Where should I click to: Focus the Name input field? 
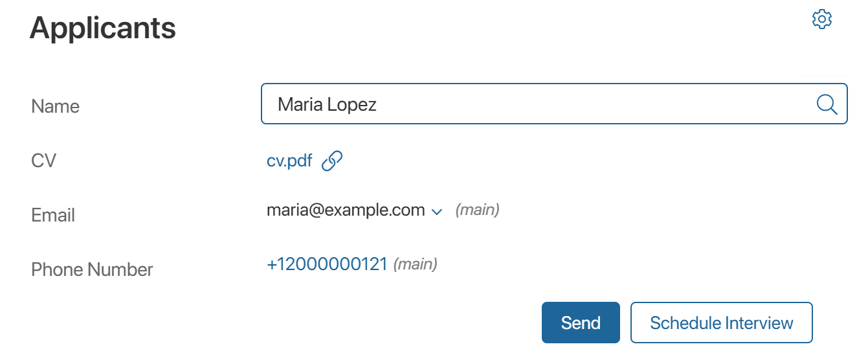point(537,104)
